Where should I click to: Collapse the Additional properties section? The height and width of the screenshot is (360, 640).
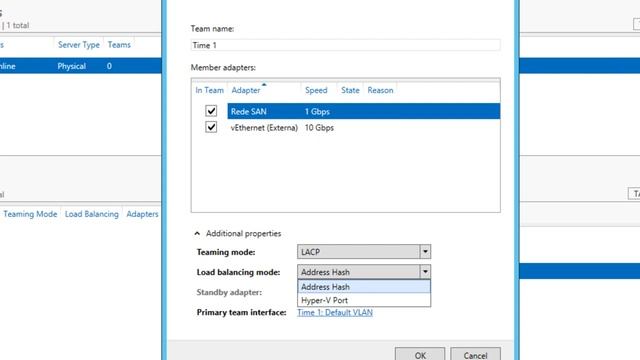[197, 233]
